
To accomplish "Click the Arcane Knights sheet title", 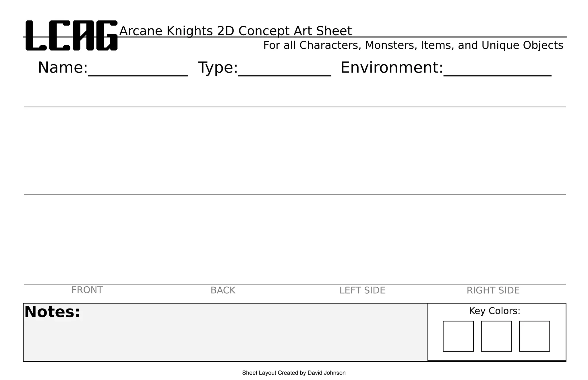I will pos(235,31).
